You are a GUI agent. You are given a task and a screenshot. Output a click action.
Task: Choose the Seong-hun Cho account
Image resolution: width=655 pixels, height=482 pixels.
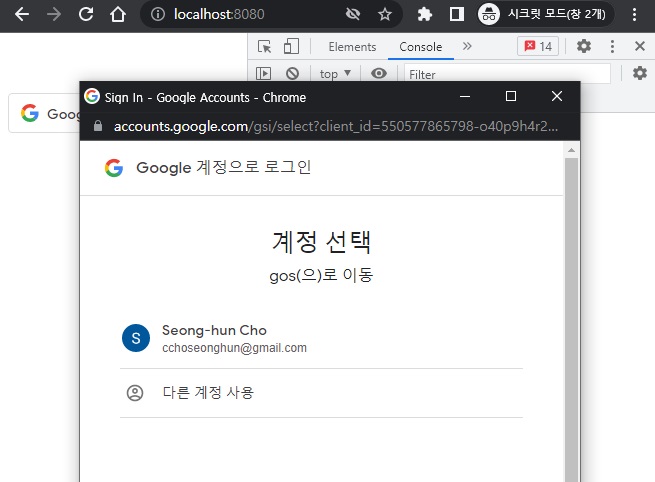click(321, 338)
